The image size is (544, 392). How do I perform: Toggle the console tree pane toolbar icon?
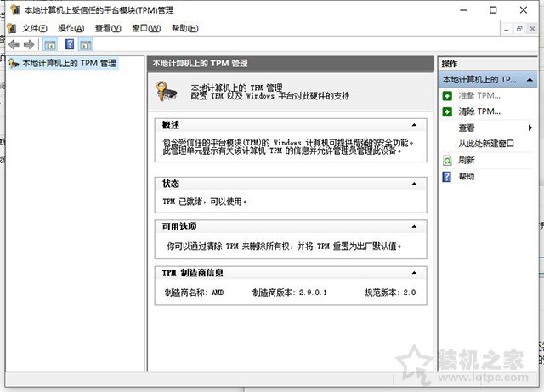[49, 44]
